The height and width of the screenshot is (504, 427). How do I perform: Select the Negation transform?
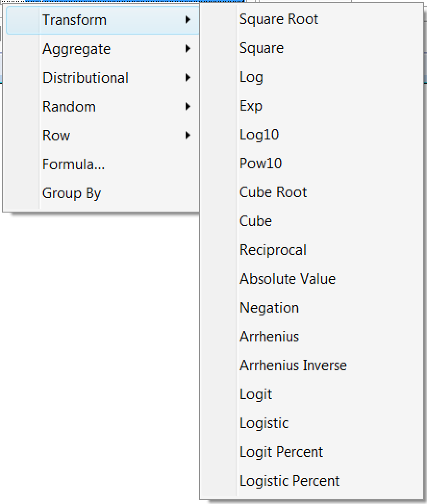coord(269,308)
